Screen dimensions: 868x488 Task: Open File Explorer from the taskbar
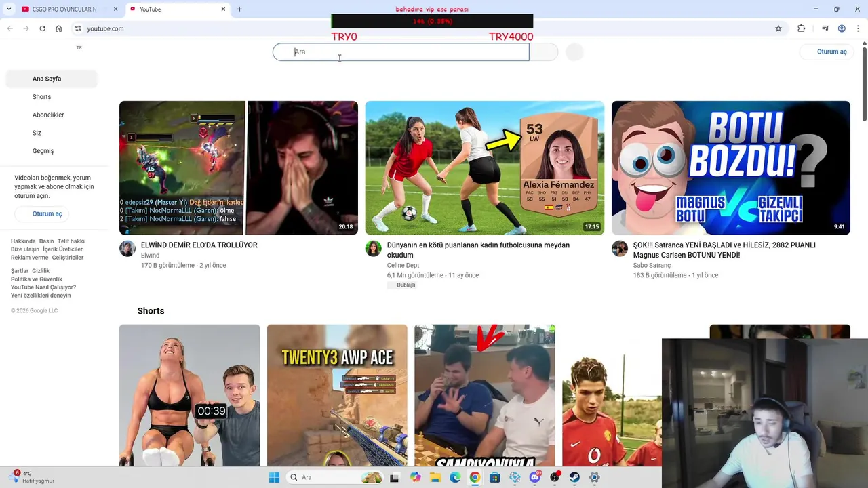coord(435,477)
